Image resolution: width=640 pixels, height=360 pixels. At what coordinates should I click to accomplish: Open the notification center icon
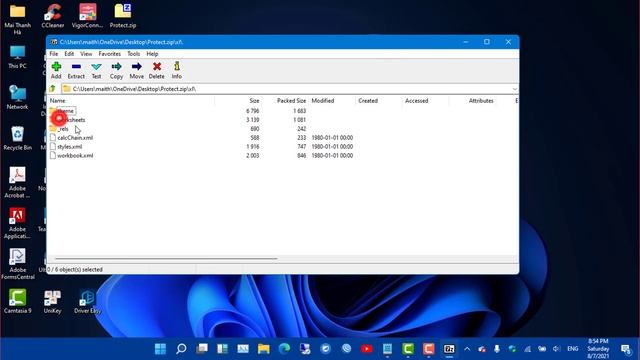pos(625,349)
